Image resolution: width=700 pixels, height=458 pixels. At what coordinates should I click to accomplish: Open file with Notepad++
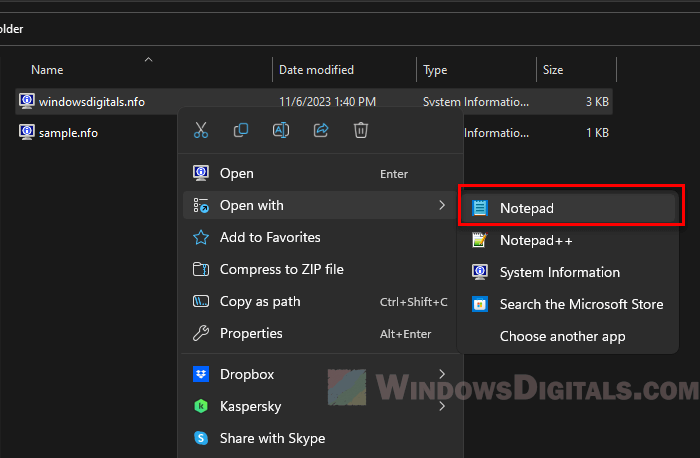coord(568,240)
